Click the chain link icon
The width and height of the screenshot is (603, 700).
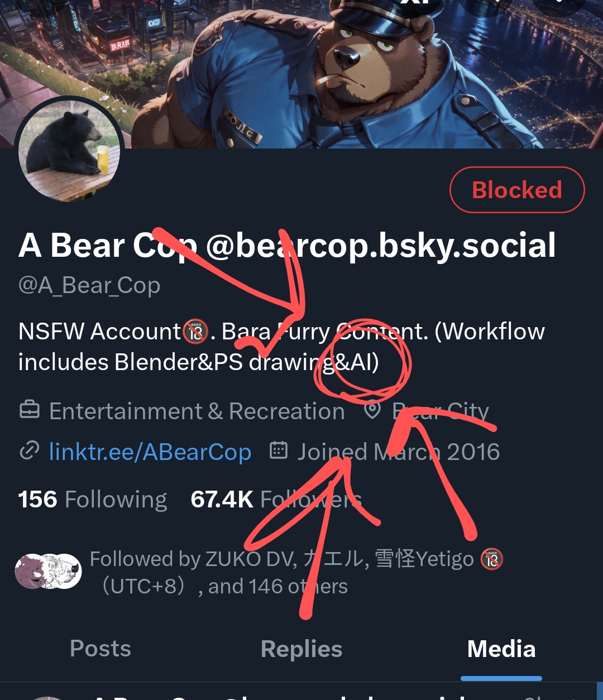click(x=29, y=450)
